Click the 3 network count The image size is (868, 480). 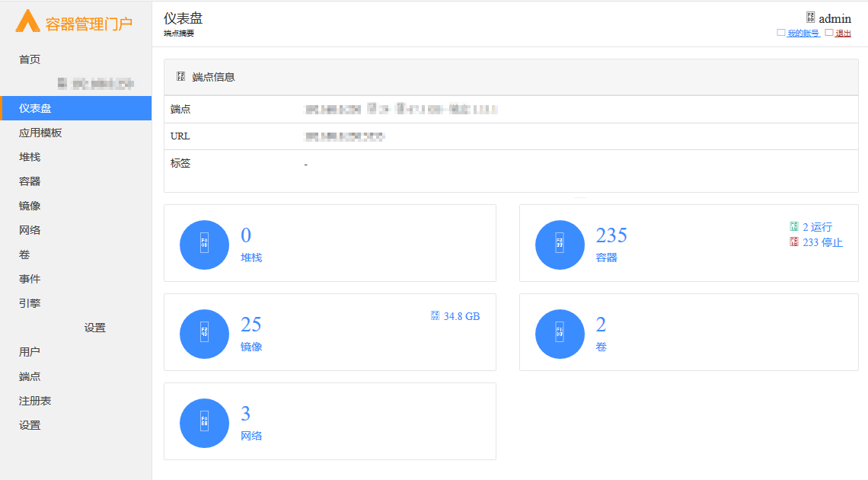(x=246, y=414)
